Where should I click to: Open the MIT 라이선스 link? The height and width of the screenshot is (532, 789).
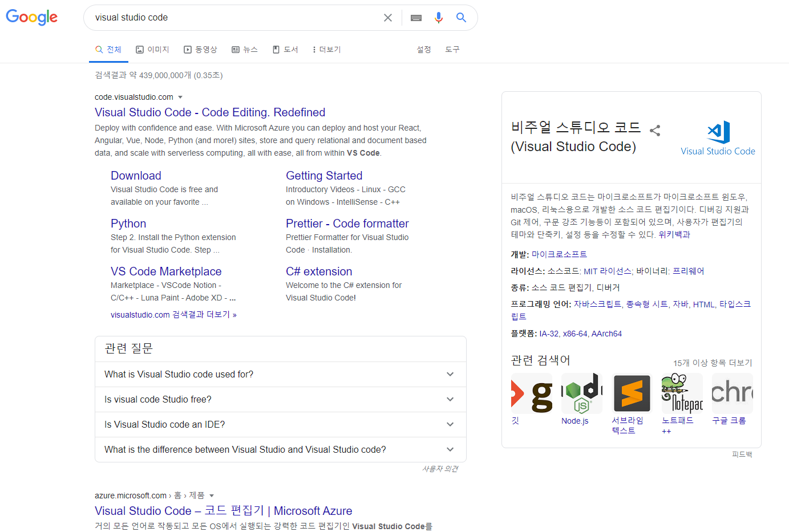pos(608,271)
